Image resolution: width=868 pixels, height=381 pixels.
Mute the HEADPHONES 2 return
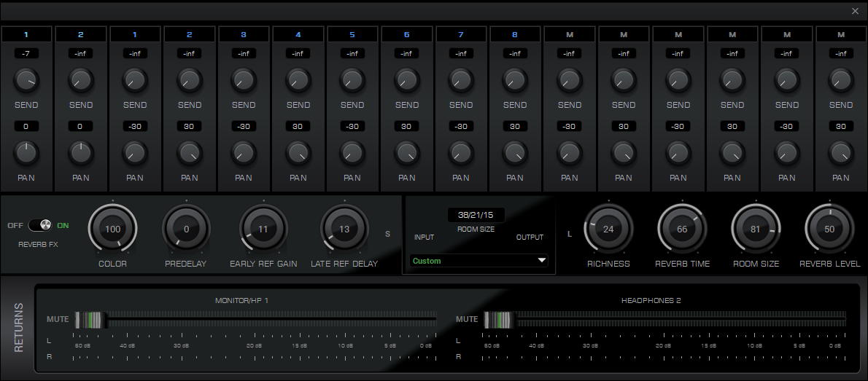[x=467, y=319]
